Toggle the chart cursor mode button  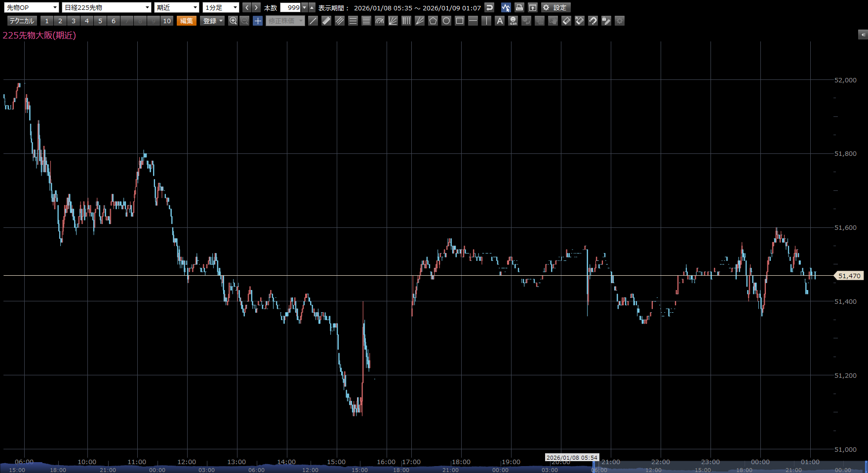click(x=506, y=7)
